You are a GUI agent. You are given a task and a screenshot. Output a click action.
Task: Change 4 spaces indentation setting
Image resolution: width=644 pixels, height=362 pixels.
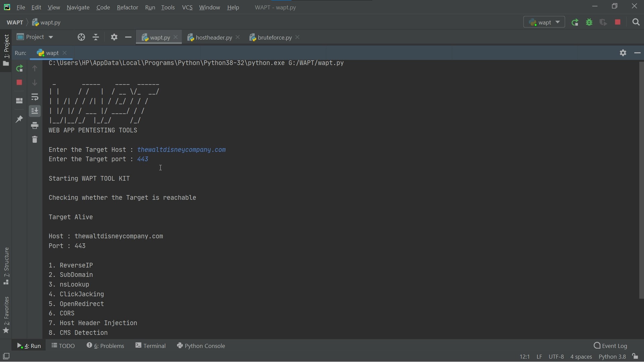pyautogui.click(x=582, y=357)
